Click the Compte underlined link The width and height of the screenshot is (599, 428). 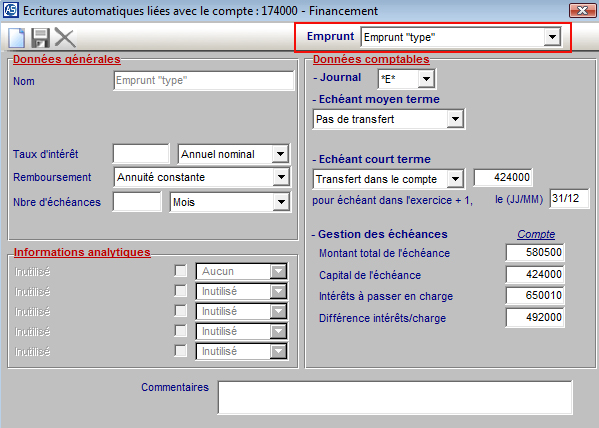(x=536, y=234)
